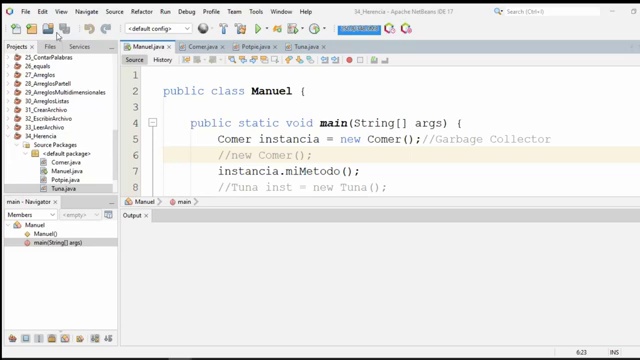Collapse the 34_Herencia project node
Image resolution: width=640 pixels, height=360 pixels.
[8, 136]
